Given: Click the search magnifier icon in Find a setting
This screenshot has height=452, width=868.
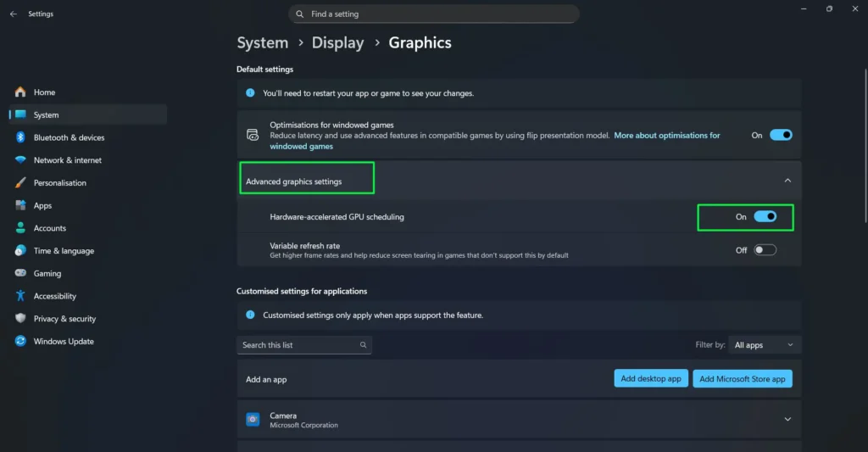Looking at the screenshot, I should tap(299, 14).
